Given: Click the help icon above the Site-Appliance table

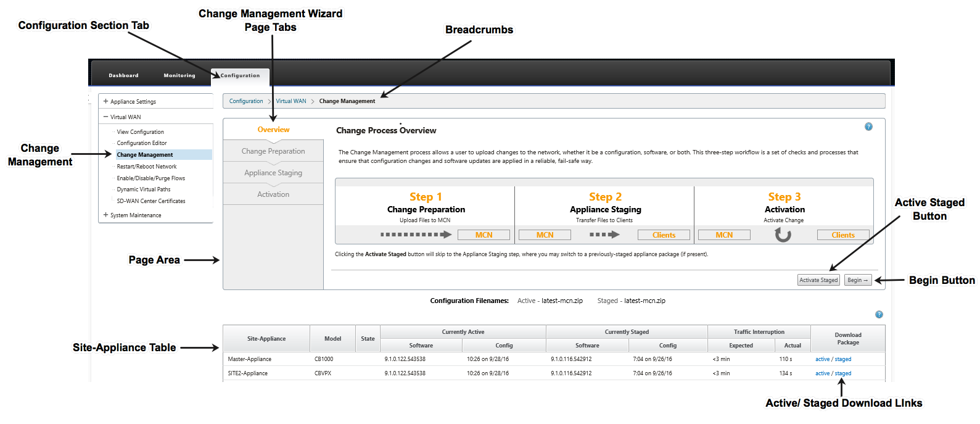Looking at the screenshot, I should (x=879, y=314).
